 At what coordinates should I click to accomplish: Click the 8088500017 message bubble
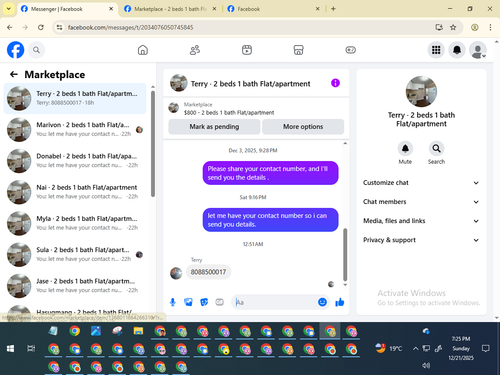(x=208, y=272)
